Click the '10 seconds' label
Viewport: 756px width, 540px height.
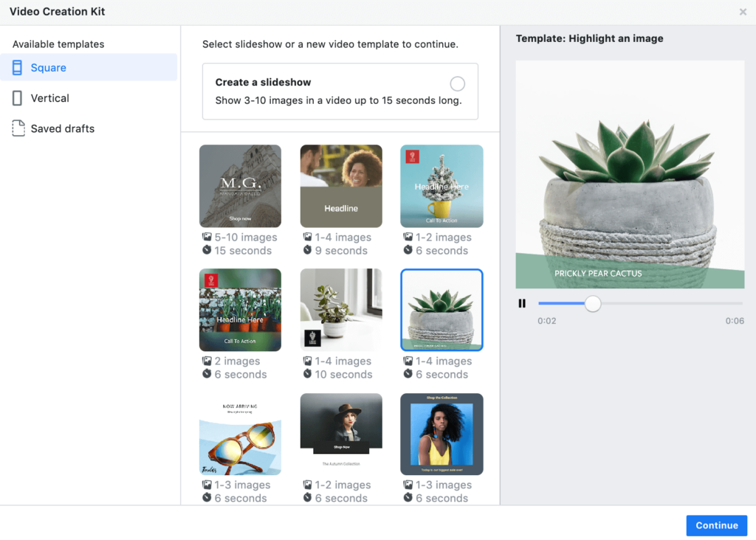coord(344,375)
